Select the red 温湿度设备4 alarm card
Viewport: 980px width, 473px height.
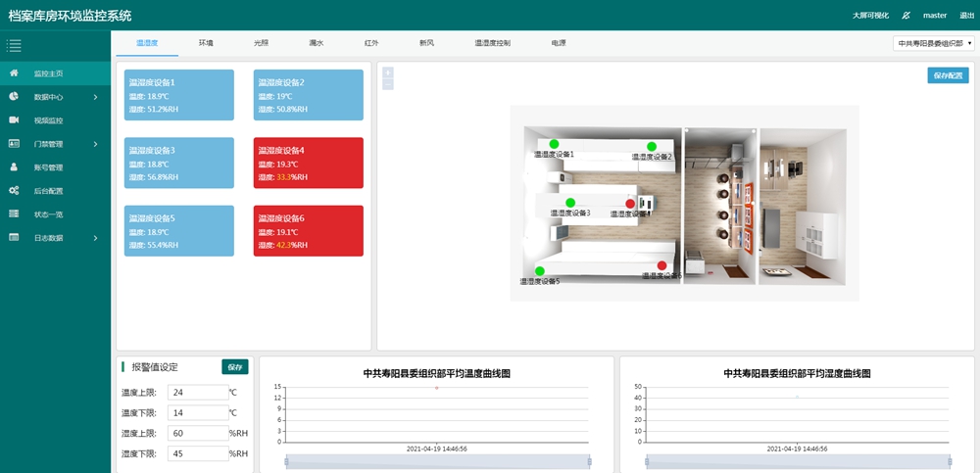point(308,164)
